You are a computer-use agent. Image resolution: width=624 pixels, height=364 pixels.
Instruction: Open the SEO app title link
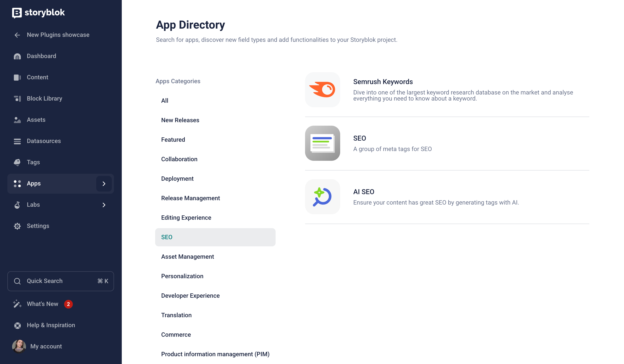point(359,138)
